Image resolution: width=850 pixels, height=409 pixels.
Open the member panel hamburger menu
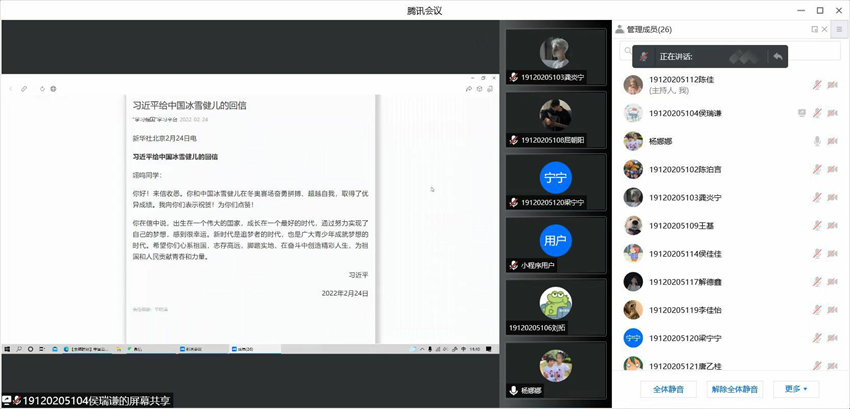(x=839, y=29)
